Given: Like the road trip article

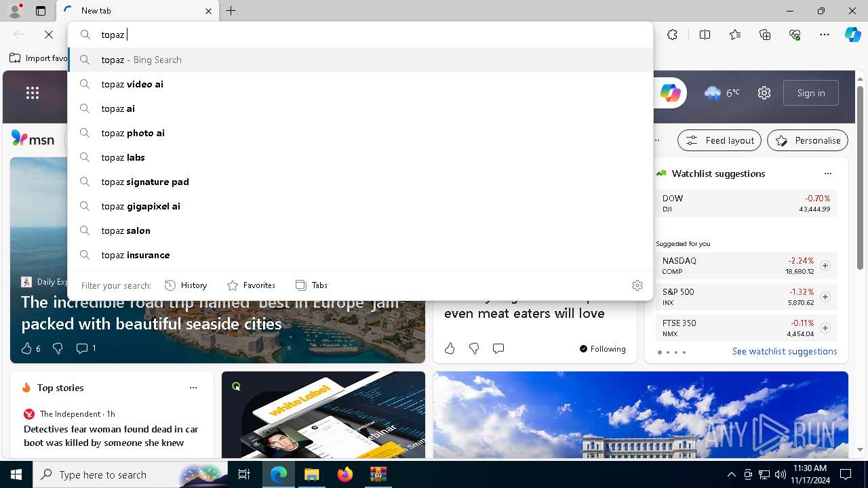Looking at the screenshot, I should 31,348.
